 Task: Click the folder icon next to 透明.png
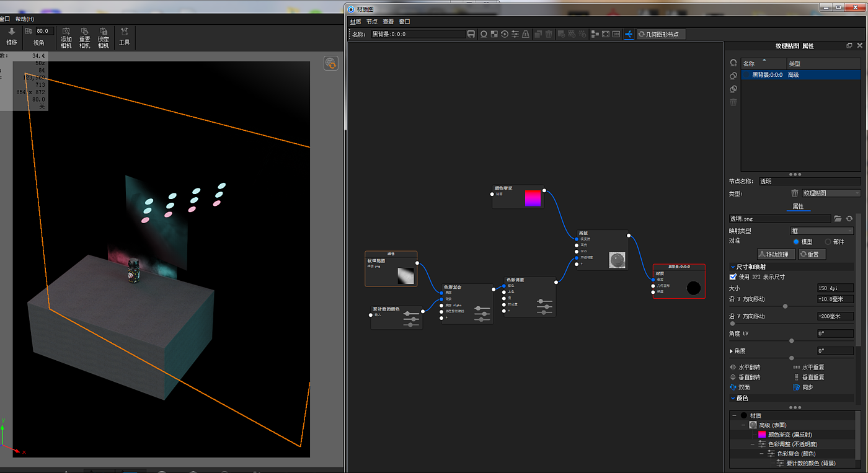pos(838,219)
